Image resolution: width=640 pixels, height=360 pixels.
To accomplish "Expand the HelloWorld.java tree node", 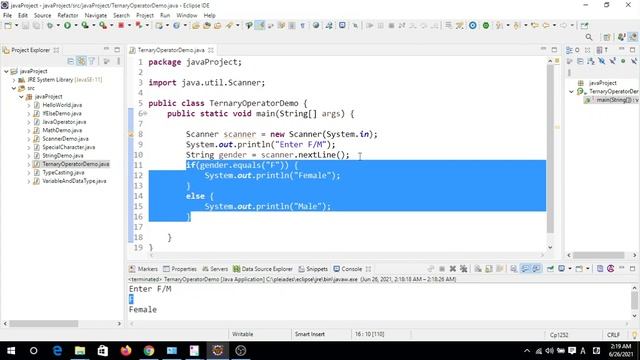I will click(x=29, y=105).
